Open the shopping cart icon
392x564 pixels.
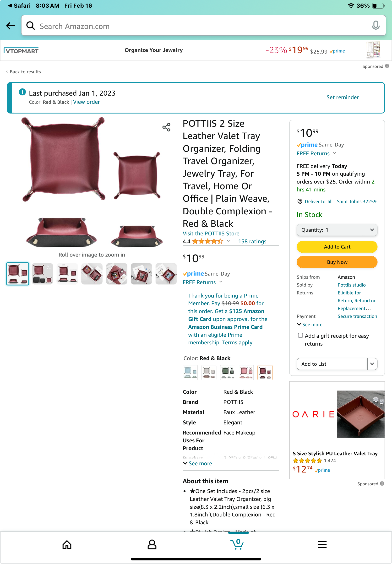click(237, 544)
